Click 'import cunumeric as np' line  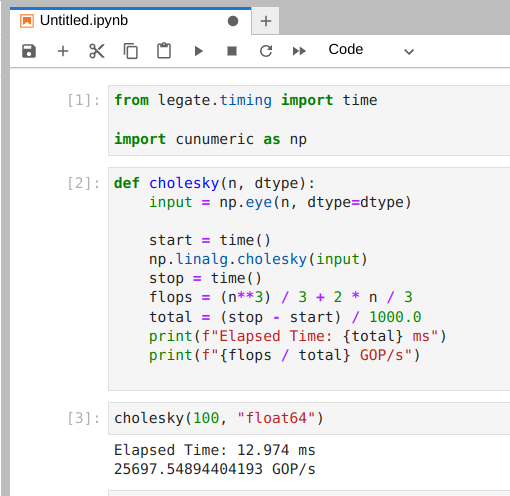coord(210,139)
